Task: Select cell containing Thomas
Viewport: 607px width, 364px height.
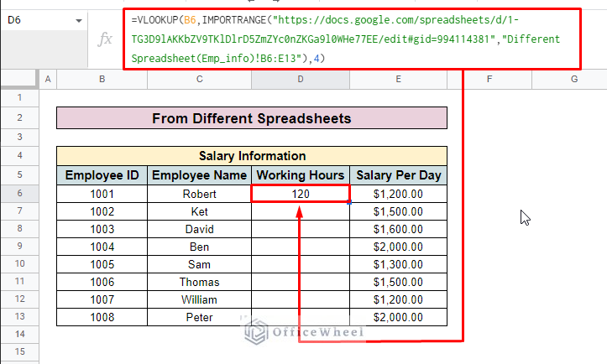Action: coord(199,282)
